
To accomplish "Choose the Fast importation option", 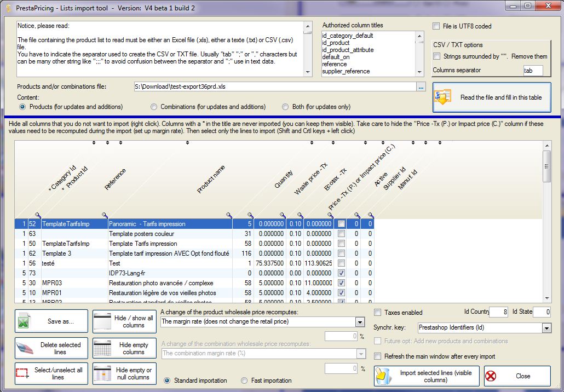I will point(244,381).
